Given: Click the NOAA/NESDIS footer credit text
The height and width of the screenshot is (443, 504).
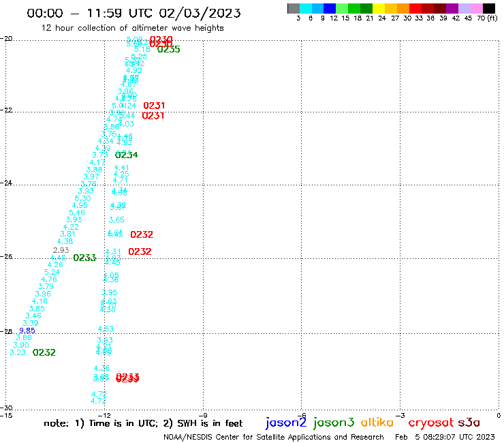Looking at the screenshot, I should point(274,437).
